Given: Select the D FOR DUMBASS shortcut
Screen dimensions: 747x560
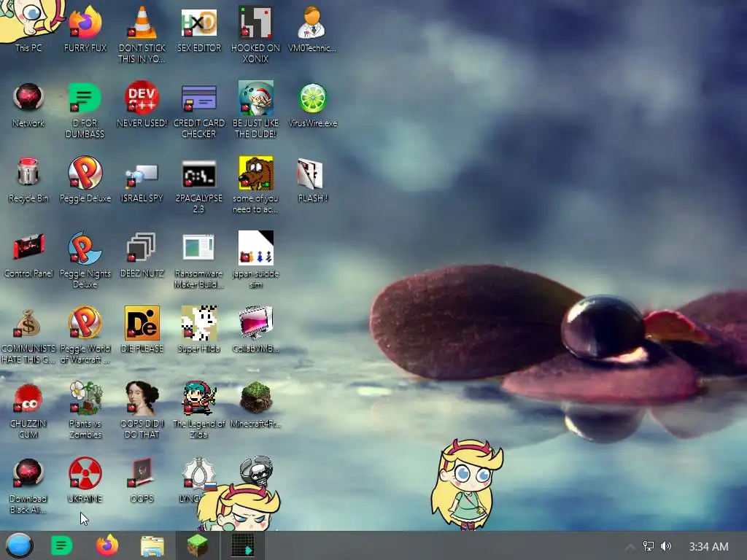Looking at the screenshot, I should pyautogui.click(x=85, y=111).
